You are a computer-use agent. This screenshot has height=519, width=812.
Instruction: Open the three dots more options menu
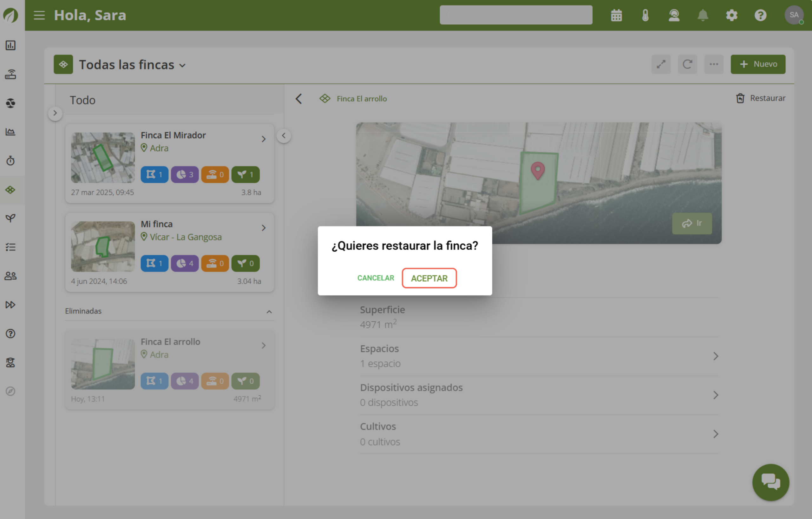pyautogui.click(x=714, y=64)
